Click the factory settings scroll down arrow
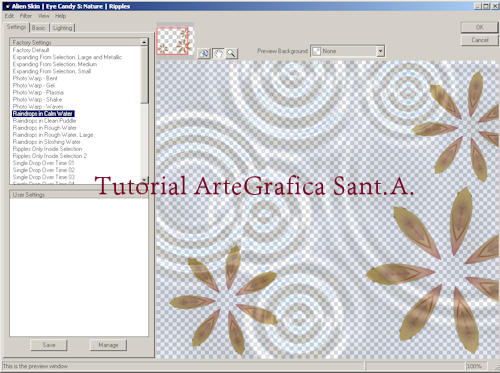500x373 pixels. (x=144, y=179)
